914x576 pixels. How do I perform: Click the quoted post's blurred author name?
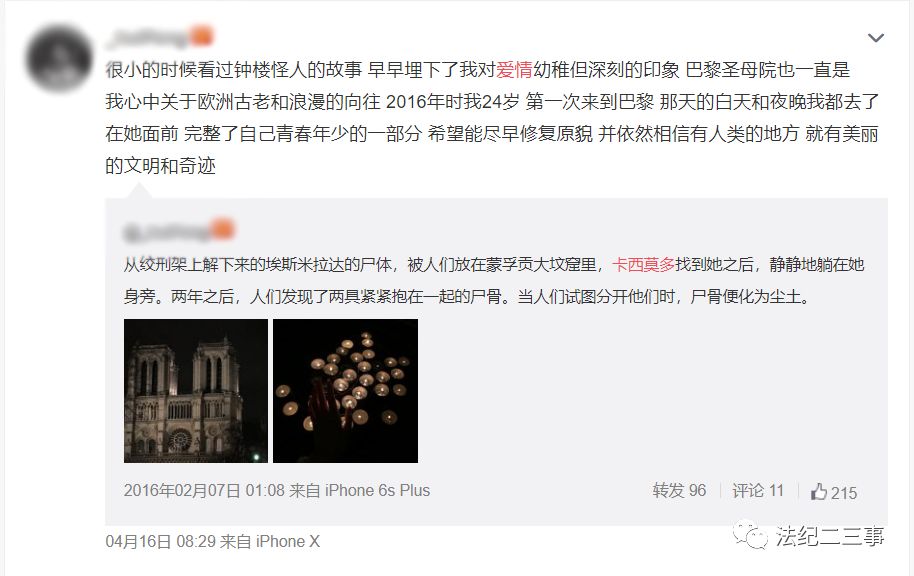coord(166,231)
